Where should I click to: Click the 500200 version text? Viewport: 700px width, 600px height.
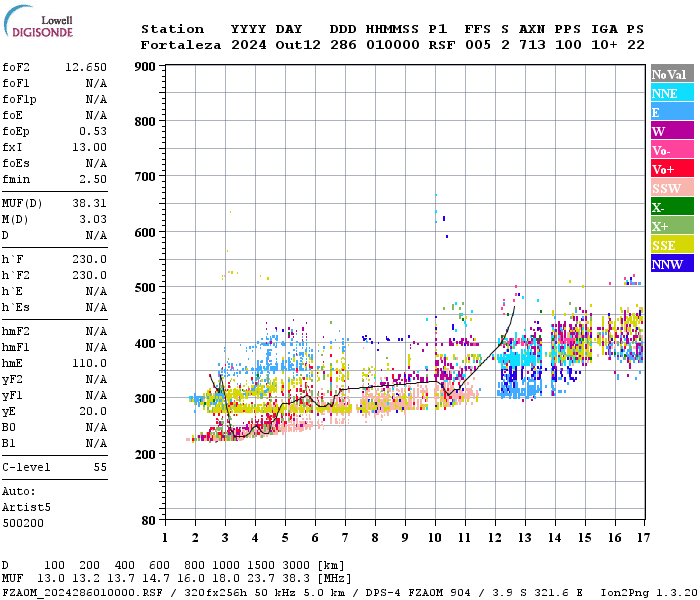(23, 523)
